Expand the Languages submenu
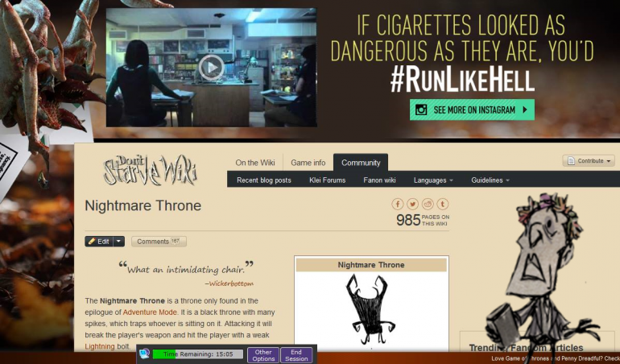 tap(433, 180)
